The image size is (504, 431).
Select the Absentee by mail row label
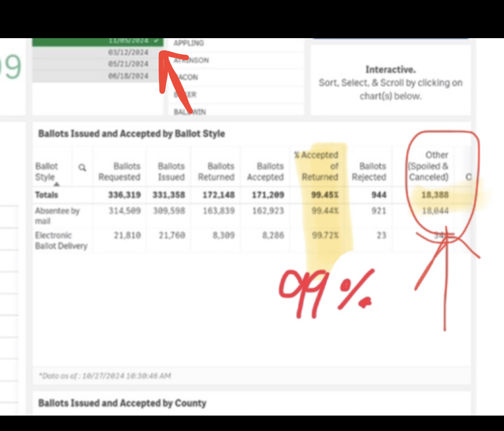tap(57, 215)
